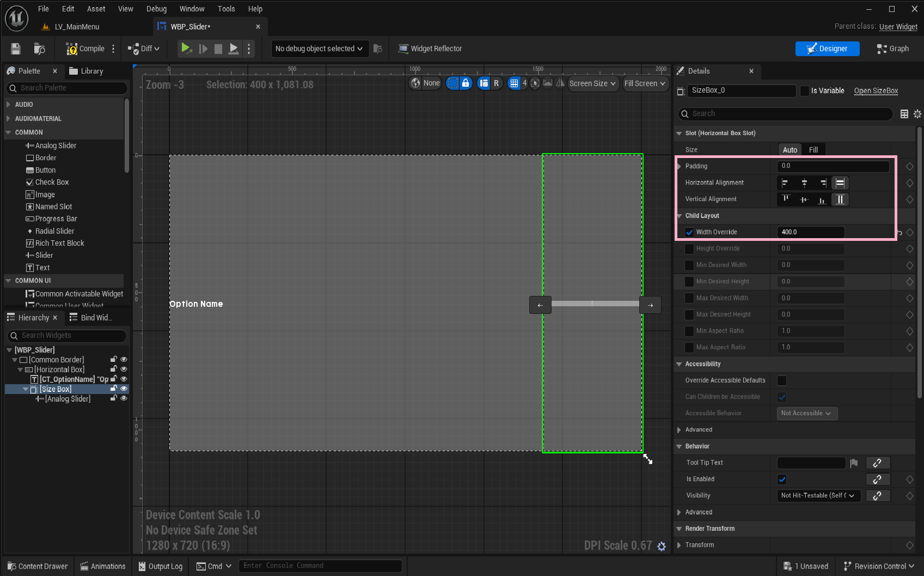924x576 pixels.
Task: Click the analog slider track in canvas
Action: (595, 304)
